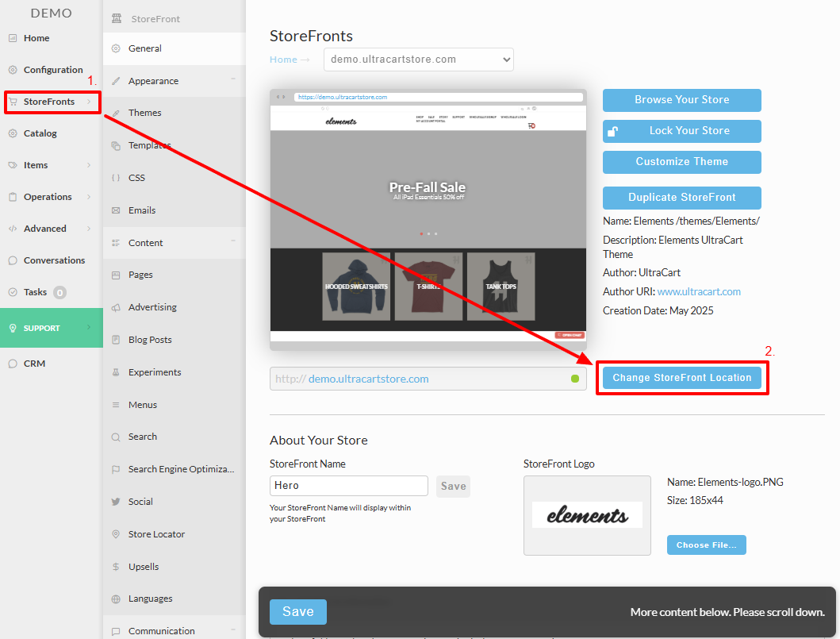Click the Choose File button for the logo
840x639 pixels.
click(x=706, y=545)
